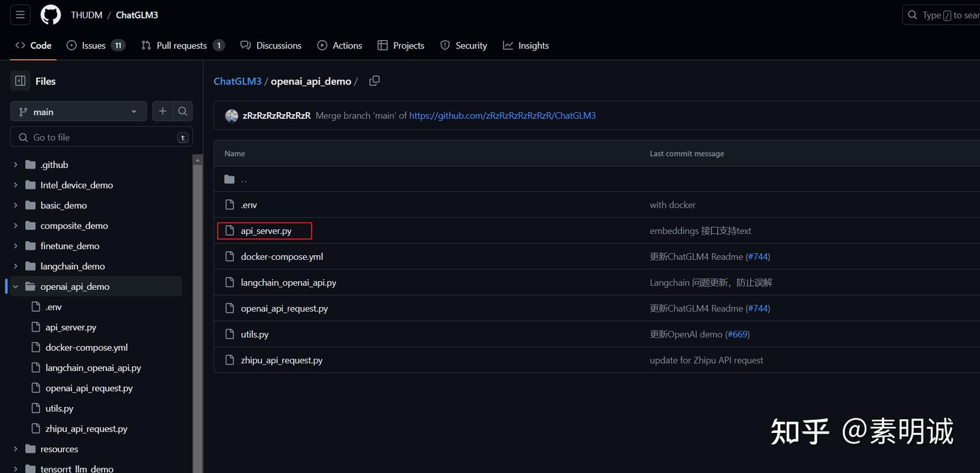
Task: Add a new file with plus icon
Action: pyautogui.click(x=162, y=111)
